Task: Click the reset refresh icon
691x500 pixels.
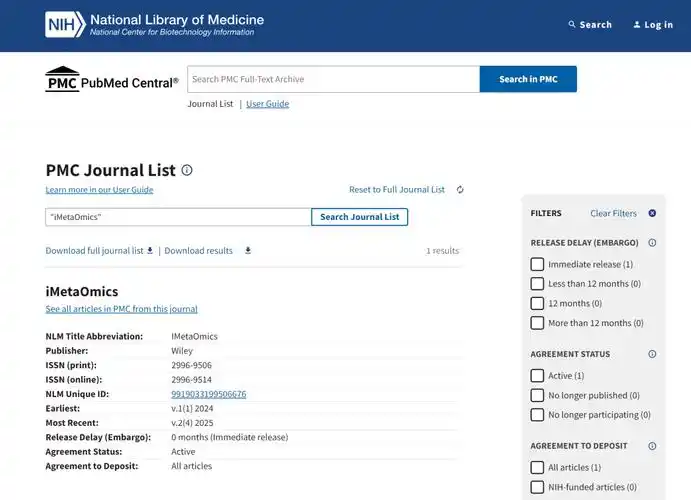Action: coord(460,190)
